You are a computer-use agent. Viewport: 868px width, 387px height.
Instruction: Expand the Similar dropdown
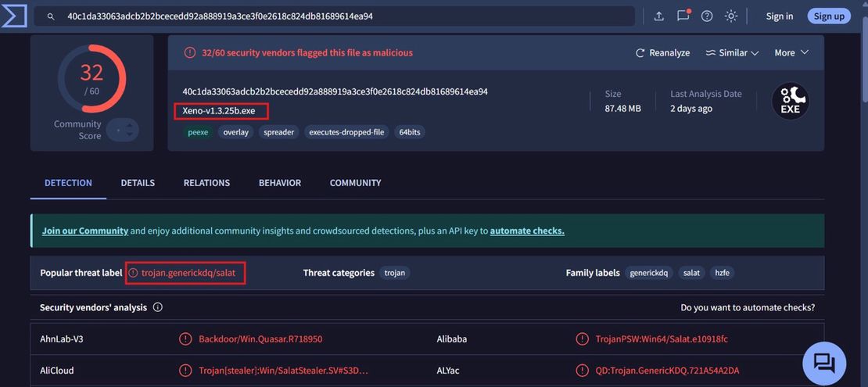pyautogui.click(x=732, y=53)
